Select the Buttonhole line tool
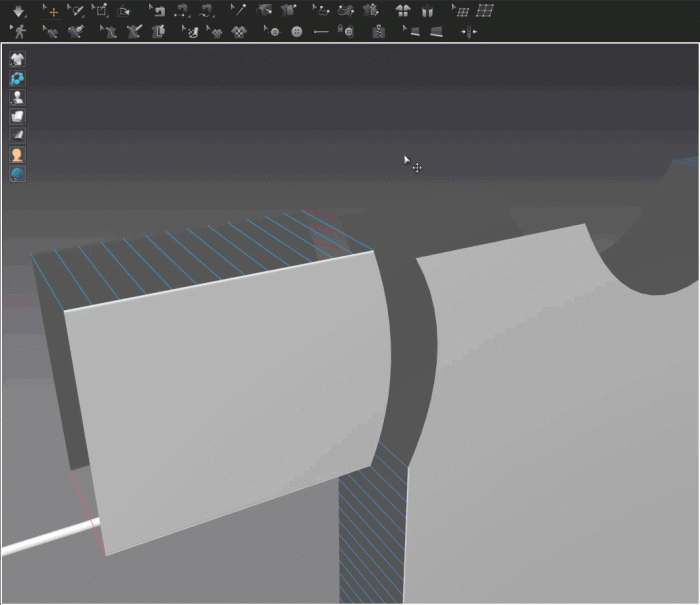The width and height of the screenshot is (700, 605). tap(321, 31)
